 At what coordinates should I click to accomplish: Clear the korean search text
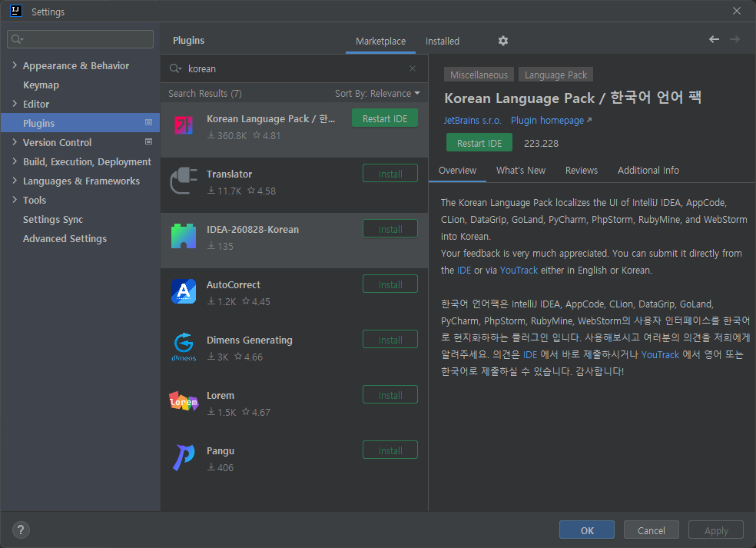point(413,68)
